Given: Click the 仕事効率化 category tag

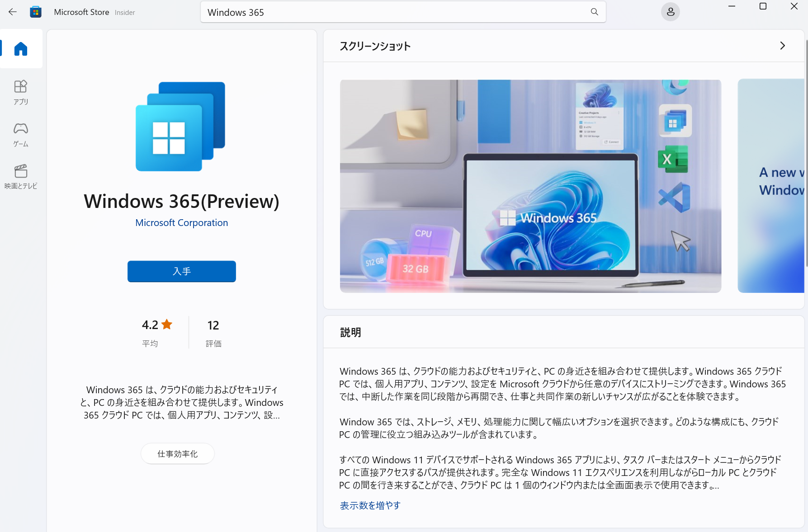Looking at the screenshot, I should click(x=177, y=454).
